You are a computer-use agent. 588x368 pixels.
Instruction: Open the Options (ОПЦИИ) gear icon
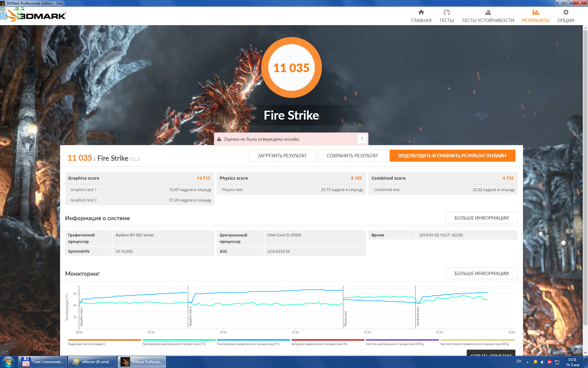pyautogui.click(x=566, y=13)
